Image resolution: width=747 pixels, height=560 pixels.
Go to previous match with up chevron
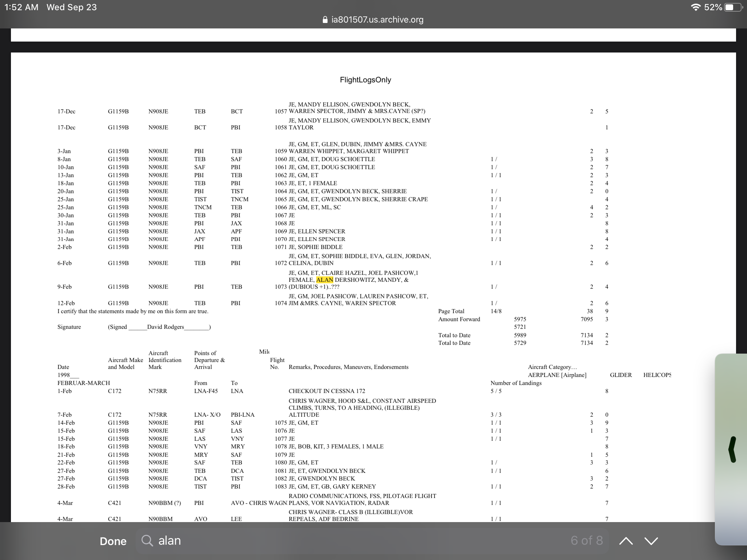coord(626,541)
